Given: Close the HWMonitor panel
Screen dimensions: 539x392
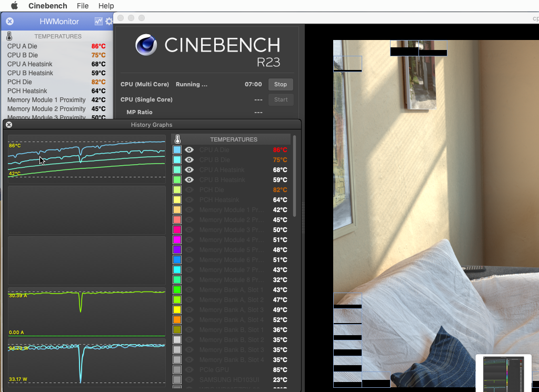Looking at the screenshot, I should (9, 21).
